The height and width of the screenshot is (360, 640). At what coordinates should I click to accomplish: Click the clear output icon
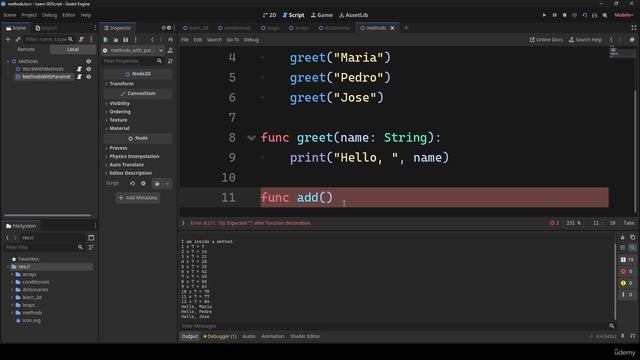(622, 237)
